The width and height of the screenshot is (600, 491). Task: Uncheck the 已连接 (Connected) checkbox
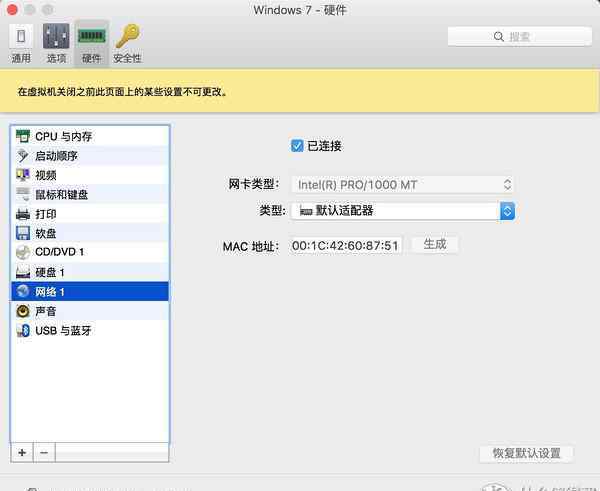(297, 146)
